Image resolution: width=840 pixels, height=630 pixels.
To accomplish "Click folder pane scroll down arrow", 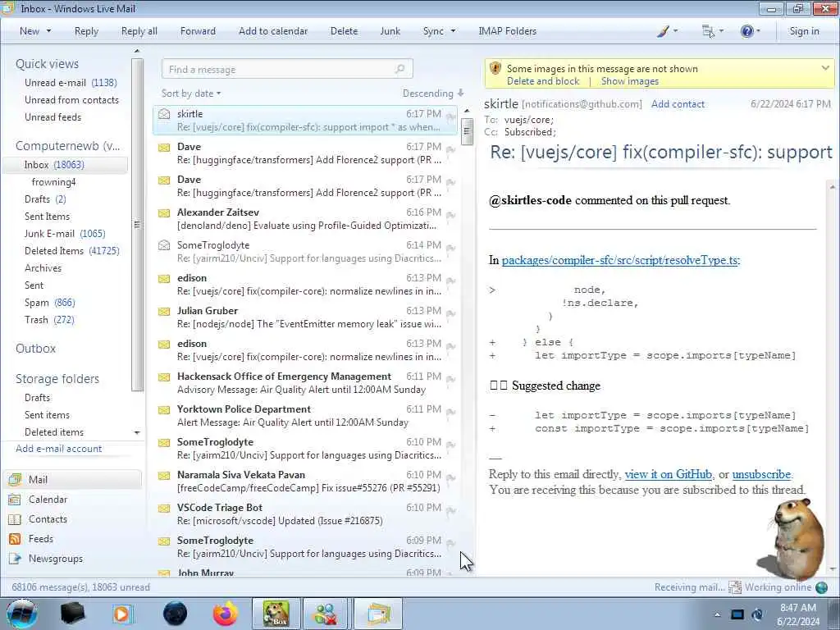I will pyautogui.click(x=137, y=432).
